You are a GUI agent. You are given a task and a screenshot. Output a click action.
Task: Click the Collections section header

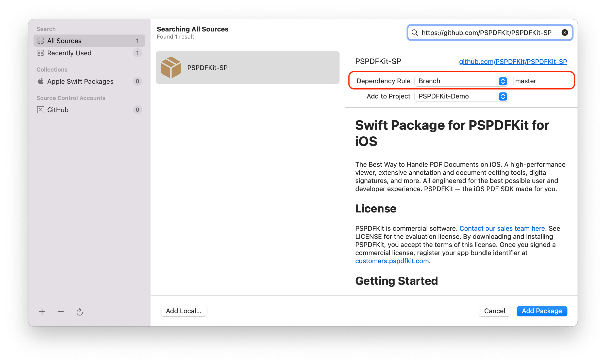(x=52, y=70)
